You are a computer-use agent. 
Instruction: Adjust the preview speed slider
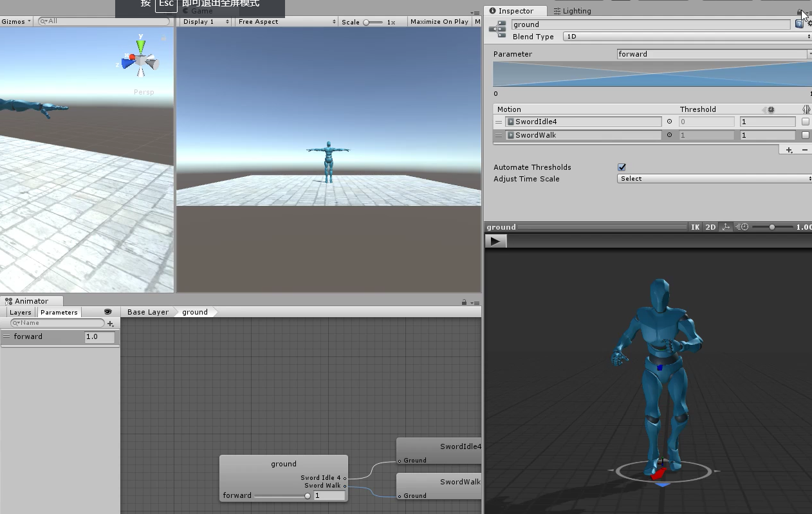coord(771,227)
